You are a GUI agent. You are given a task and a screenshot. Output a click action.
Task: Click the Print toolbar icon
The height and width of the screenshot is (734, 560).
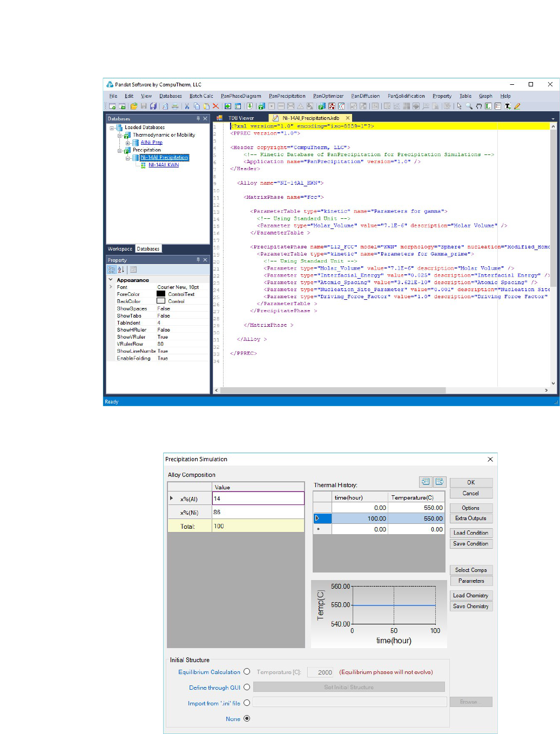175,106
